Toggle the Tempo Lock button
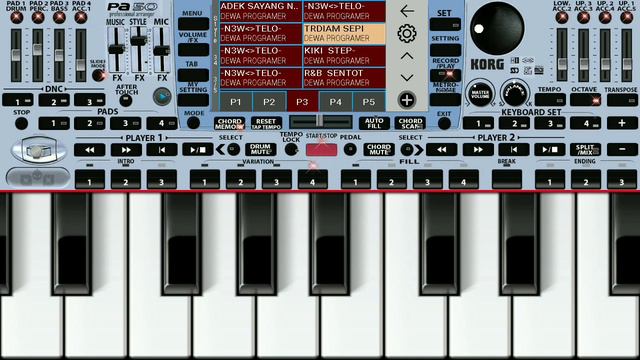This screenshot has height=360, width=640. point(291,149)
